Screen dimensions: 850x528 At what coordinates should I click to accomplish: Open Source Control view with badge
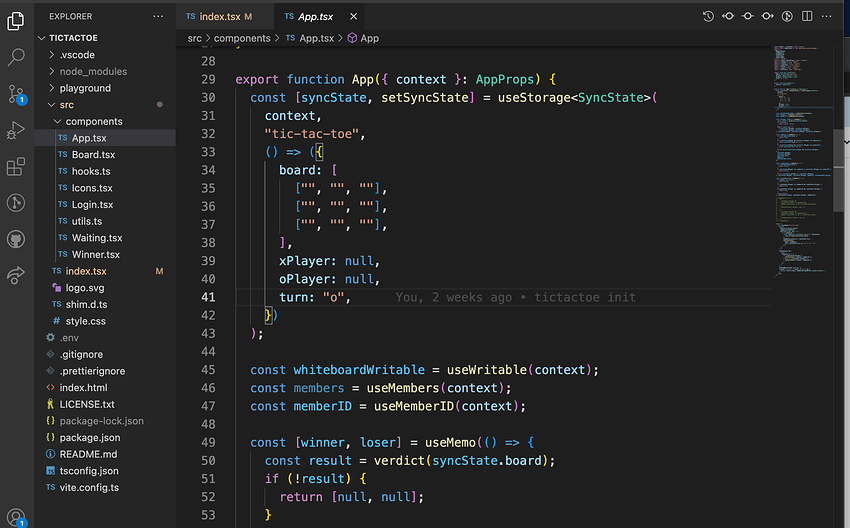16,94
